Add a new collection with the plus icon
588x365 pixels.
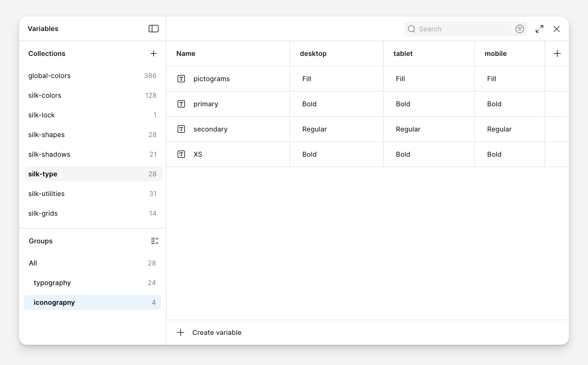[153, 53]
